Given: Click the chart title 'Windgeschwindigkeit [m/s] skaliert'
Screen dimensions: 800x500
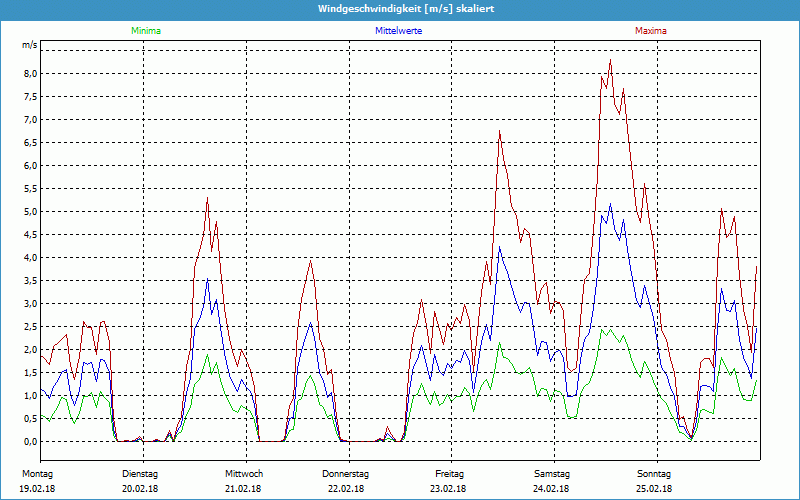Looking at the screenshot, I should (406, 9).
